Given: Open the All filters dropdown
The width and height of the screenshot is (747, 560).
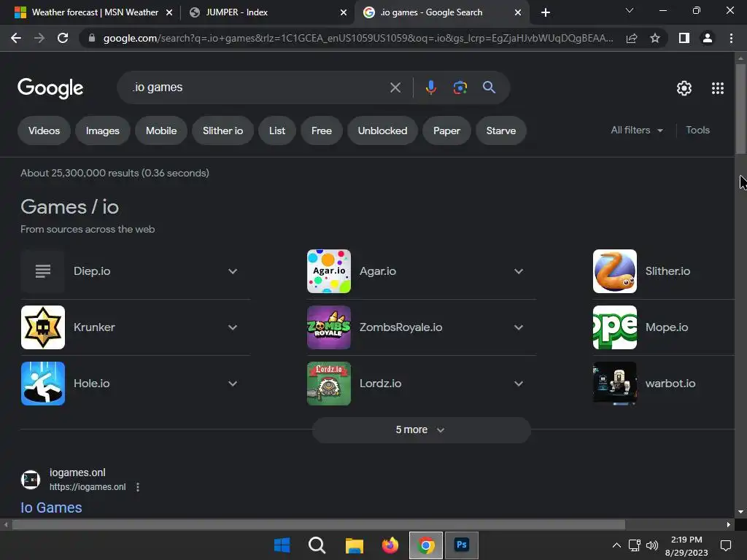Looking at the screenshot, I should coord(637,130).
